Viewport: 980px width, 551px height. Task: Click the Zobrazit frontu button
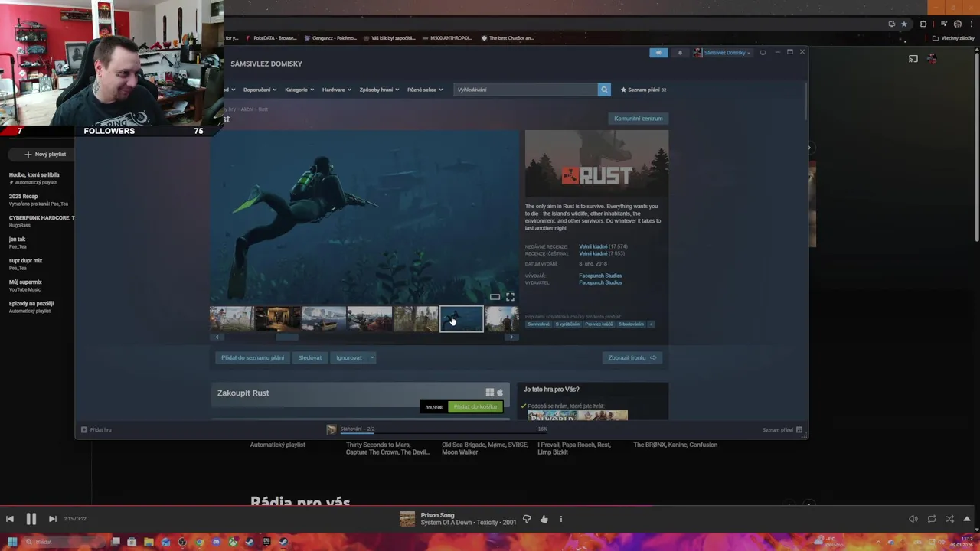(632, 357)
